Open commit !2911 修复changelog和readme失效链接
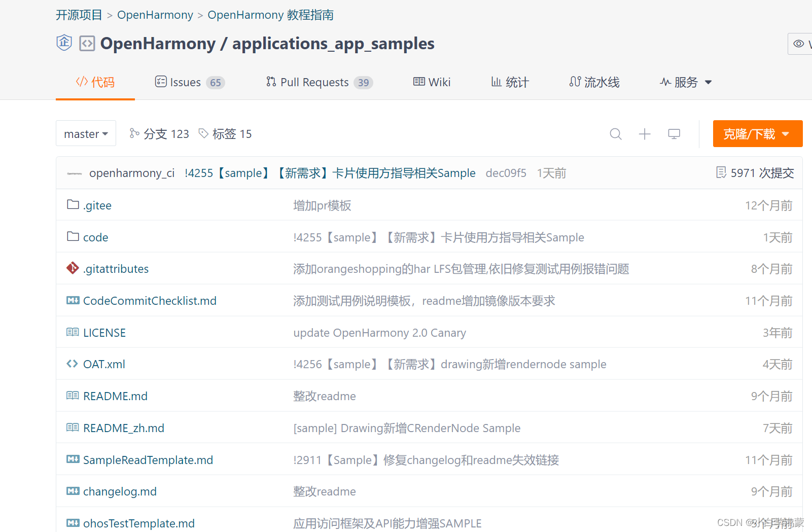This screenshot has height=532, width=812. [x=426, y=460]
